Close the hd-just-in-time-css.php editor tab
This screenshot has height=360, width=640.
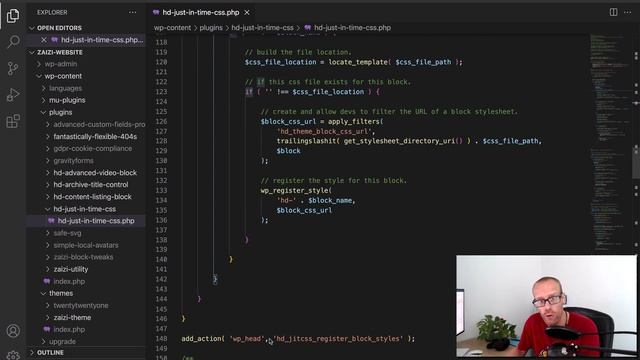click(247, 13)
